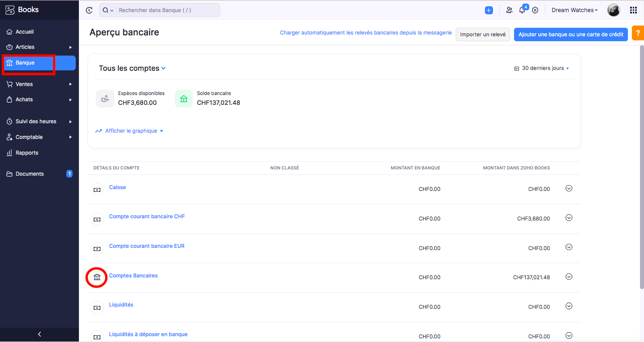This screenshot has width=644, height=342.
Task: Click the graph trend icon beside Afficher le graphique
Action: (x=99, y=131)
